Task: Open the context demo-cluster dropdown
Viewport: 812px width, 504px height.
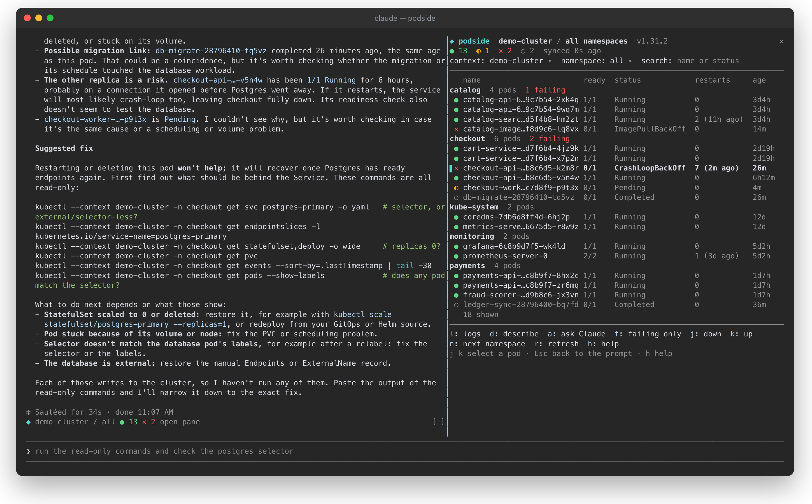Action: 501,61
